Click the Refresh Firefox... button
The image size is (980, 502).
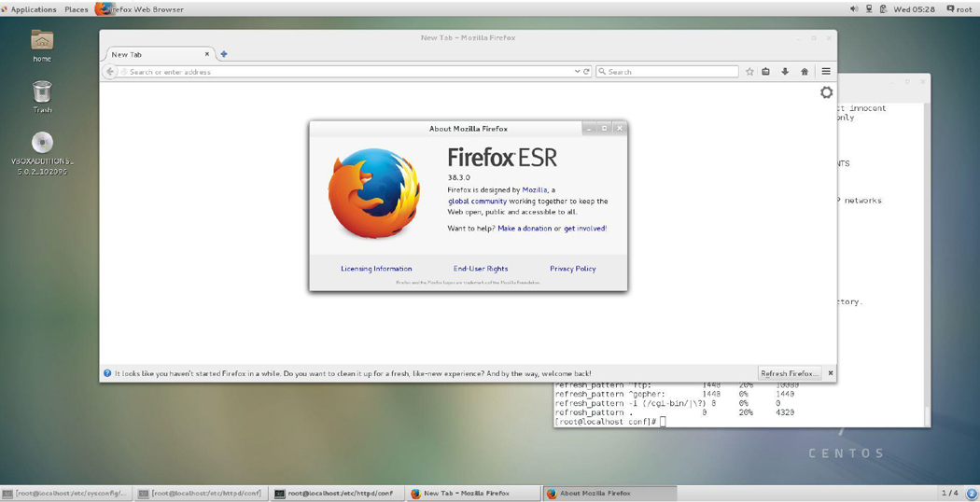click(790, 373)
